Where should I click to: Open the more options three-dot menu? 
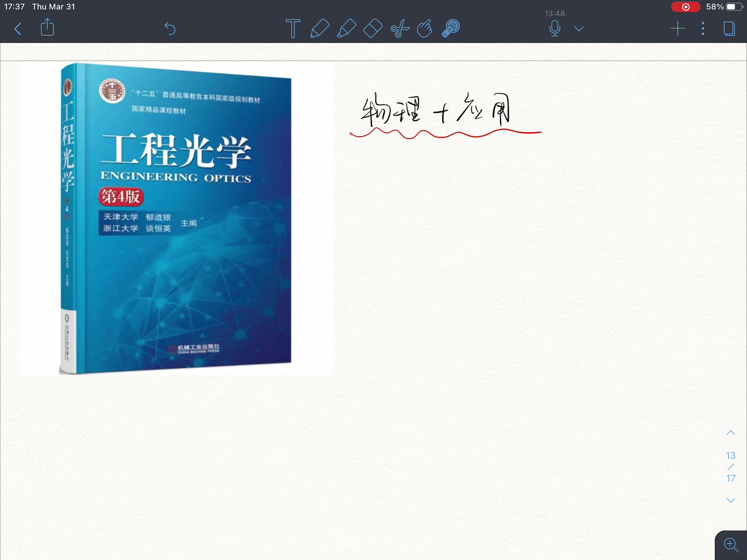pyautogui.click(x=703, y=29)
